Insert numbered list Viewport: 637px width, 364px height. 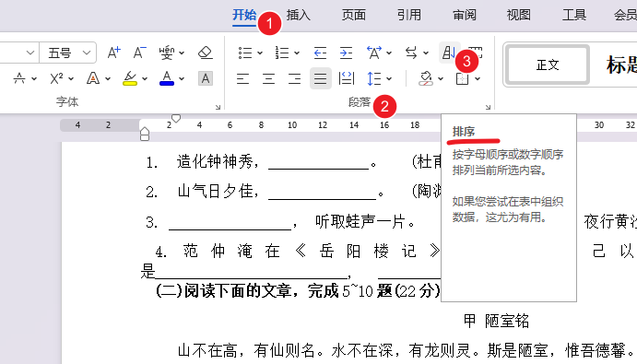281,53
